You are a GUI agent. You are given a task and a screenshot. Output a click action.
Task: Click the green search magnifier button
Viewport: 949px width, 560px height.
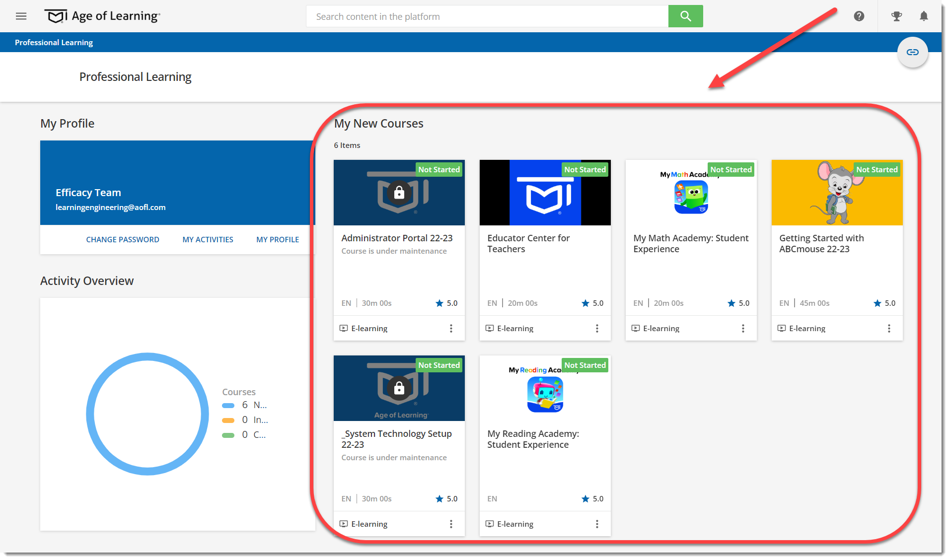(x=685, y=16)
